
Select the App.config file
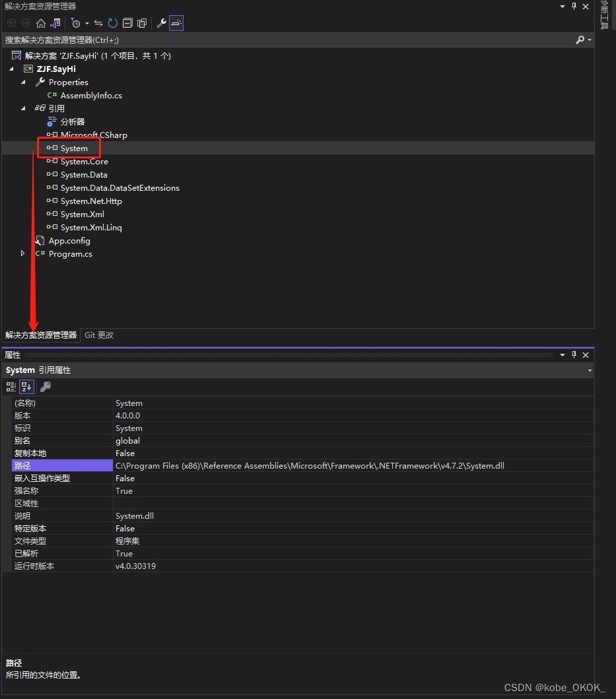point(69,241)
